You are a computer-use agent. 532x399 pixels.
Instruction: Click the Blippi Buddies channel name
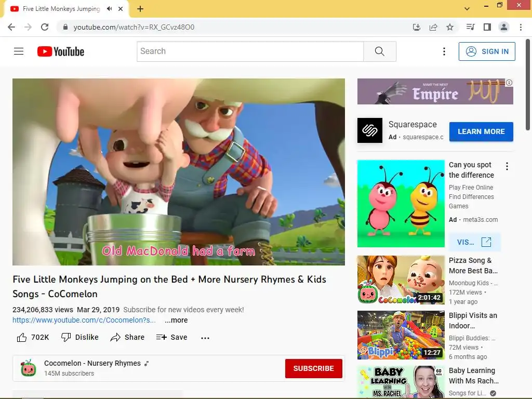pyautogui.click(x=472, y=338)
